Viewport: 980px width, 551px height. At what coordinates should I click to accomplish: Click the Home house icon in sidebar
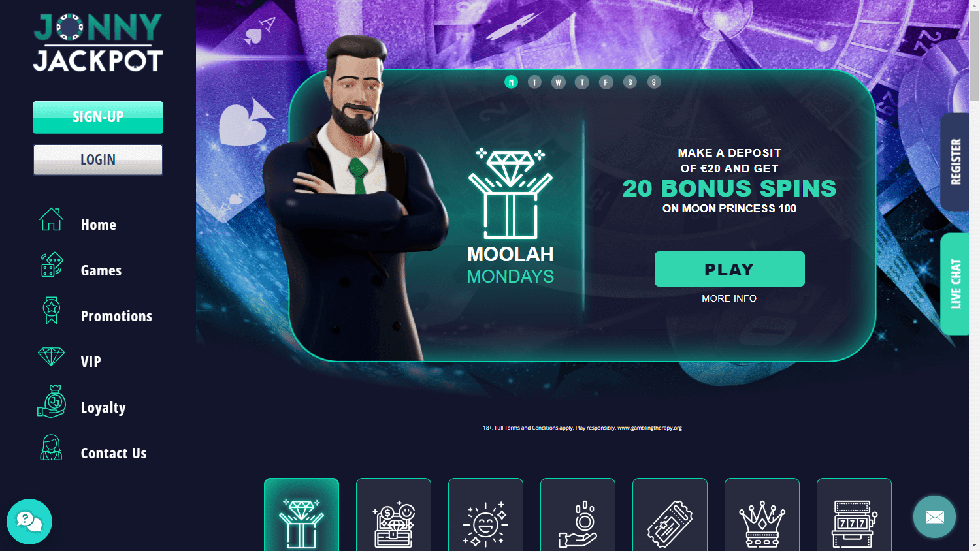(51, 219)
